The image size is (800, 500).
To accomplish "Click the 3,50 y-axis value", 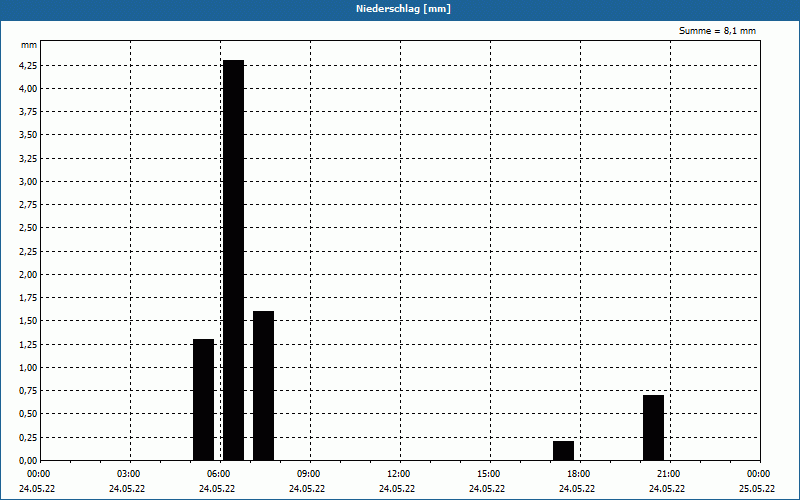I will 28,135.
